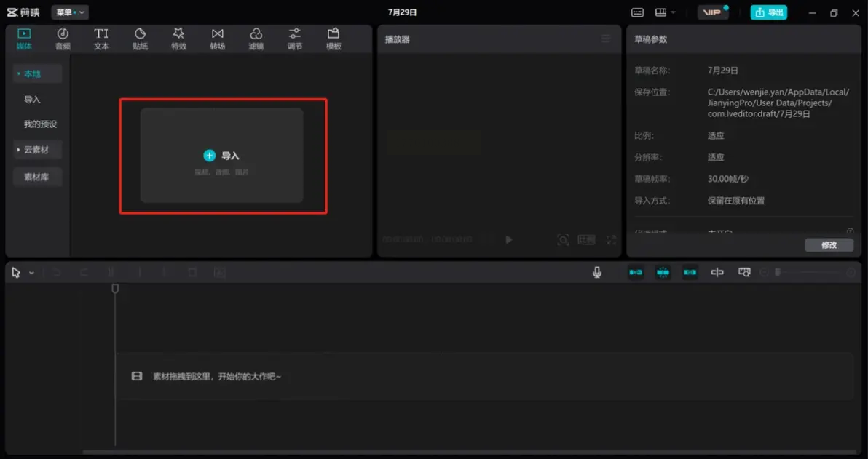Image resolution: width=868 pixels, height=459 pixels.
Task: Switch to the 转场 (Transitions) tab
Action: [218, 39]
